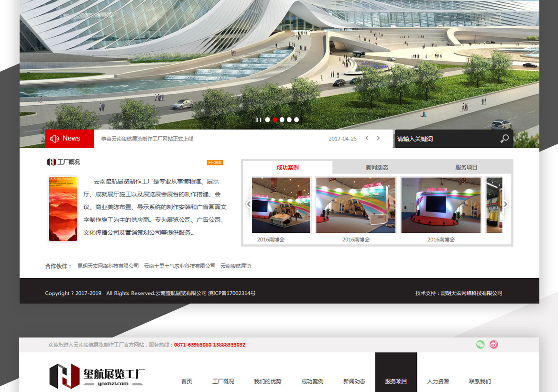Image resolution: width=558 pixels, height=392 pixels.
Task: Click the 玺航展览工厂 logo
Action: [x=97, y=376]
